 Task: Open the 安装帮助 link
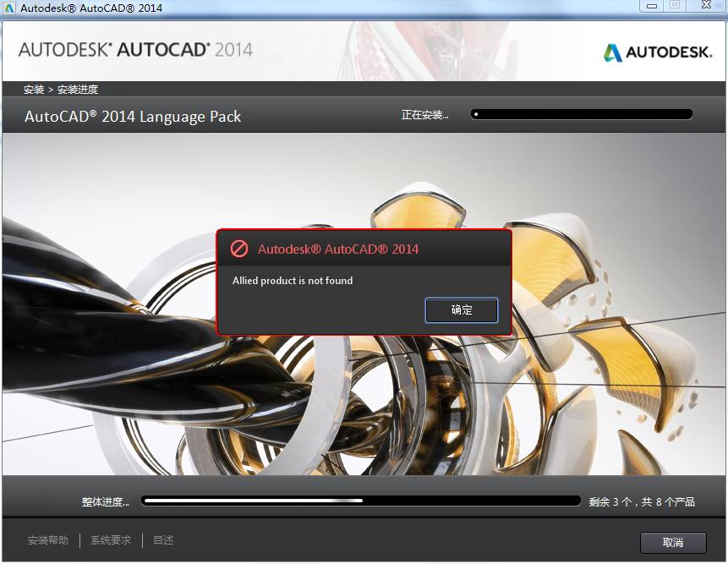(48, 540)
